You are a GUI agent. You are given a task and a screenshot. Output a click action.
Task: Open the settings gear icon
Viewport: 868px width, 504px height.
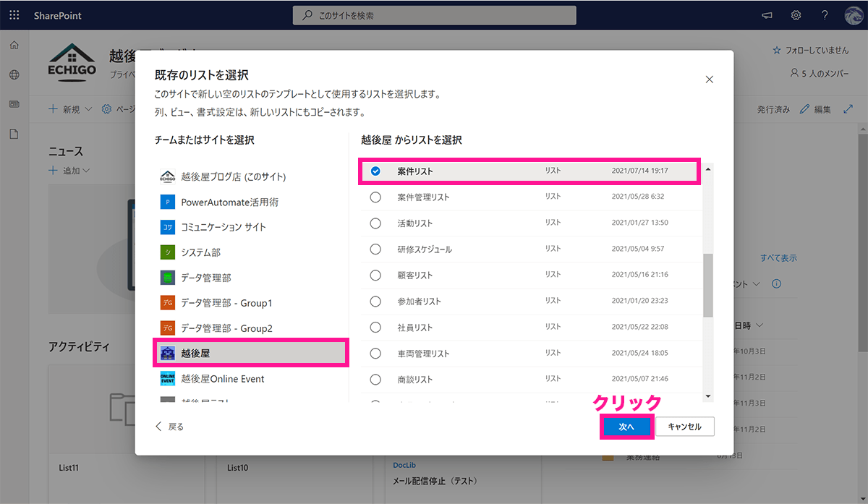796,15
